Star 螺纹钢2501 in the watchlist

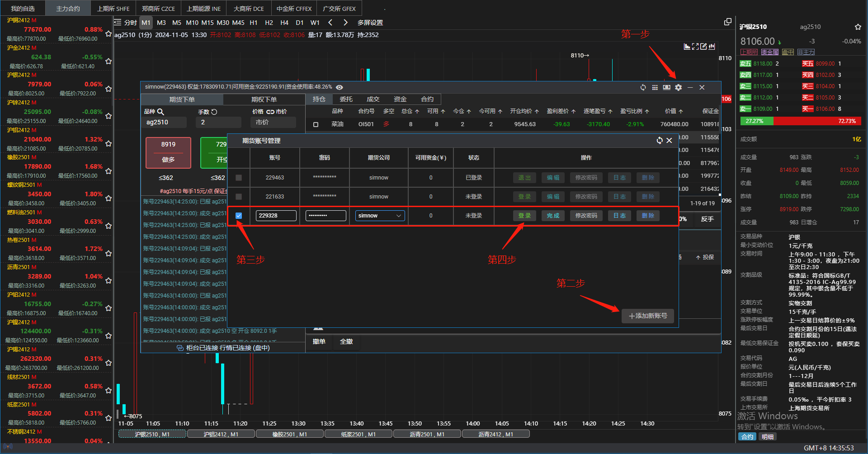[x=108, y=198]
